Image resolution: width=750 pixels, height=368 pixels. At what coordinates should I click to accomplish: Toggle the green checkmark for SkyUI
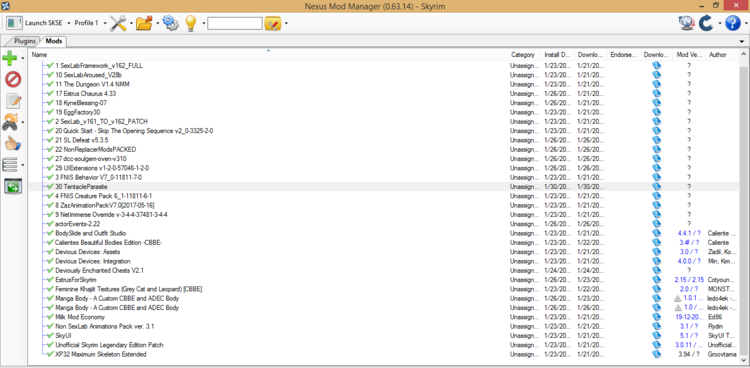point(50,335)
